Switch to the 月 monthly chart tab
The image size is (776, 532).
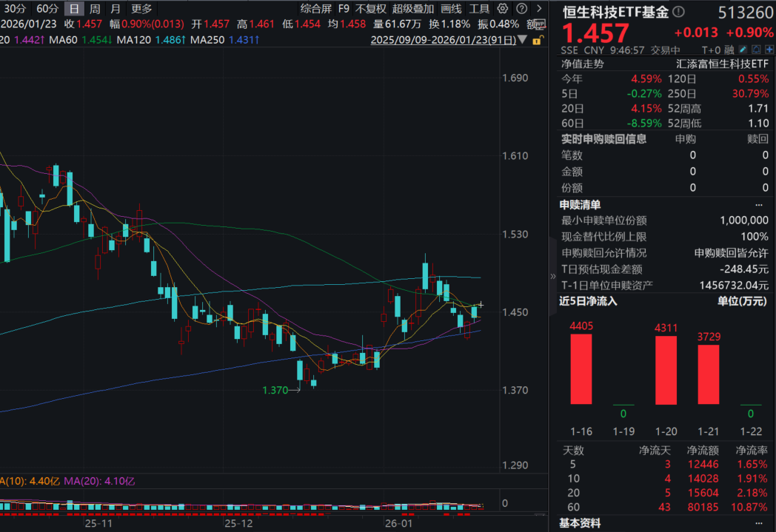115,9
